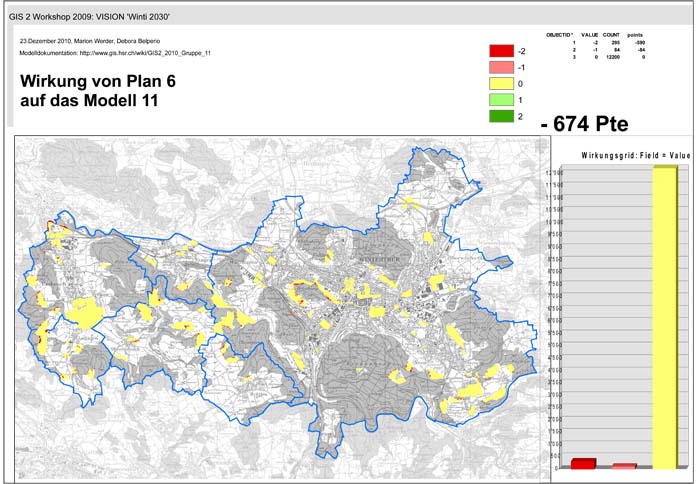This screenshot has width=700, height=484.
Task: Click the '- 674 Pte' total score
Action: tap(584, 124)
